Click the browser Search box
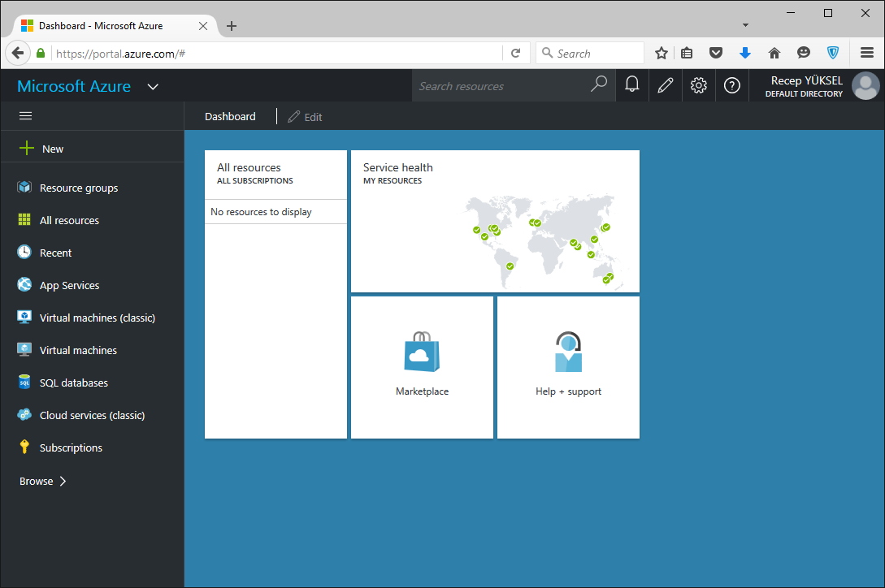This screenshot has height=588, width=885. tap(590, 53)
